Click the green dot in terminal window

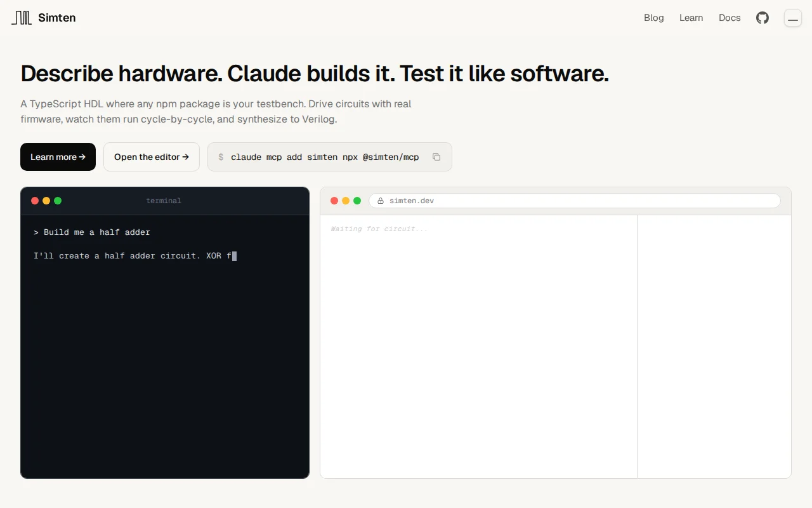tap(58, 201)
